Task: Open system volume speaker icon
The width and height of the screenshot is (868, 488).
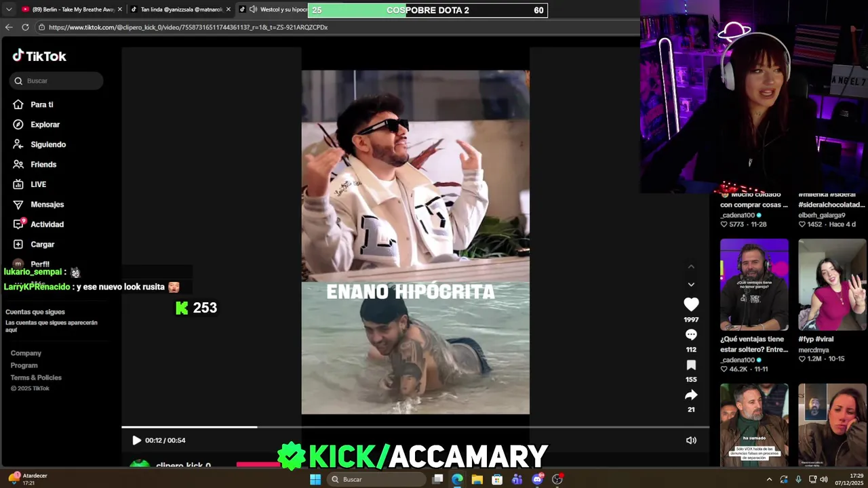Action: click(x=824, y=479)
